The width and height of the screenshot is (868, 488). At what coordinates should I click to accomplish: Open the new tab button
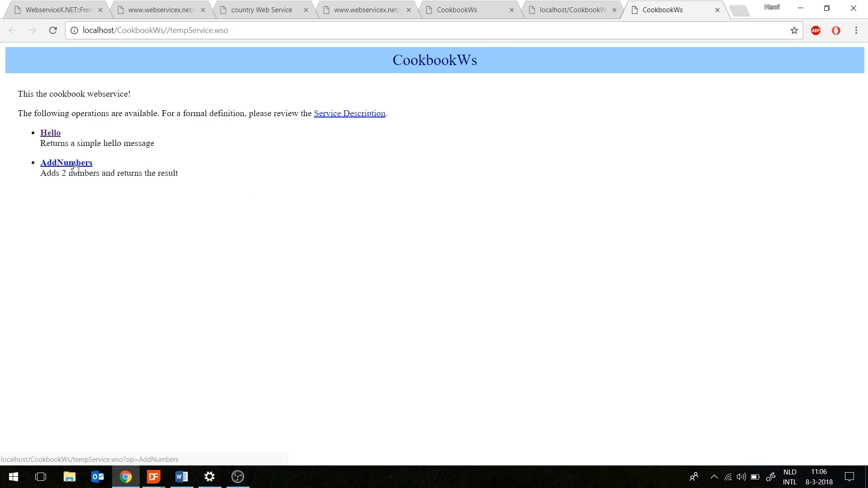740,10
